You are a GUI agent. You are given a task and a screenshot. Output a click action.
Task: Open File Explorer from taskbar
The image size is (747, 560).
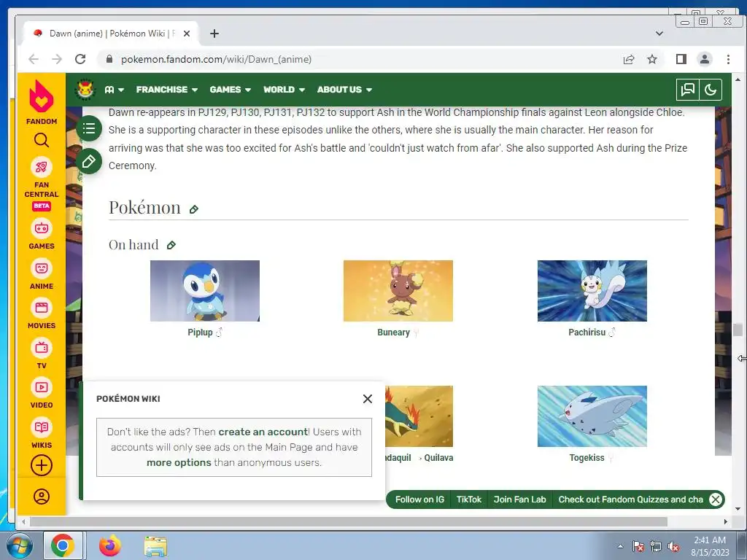pyautogui.click(x=156, y=546)
